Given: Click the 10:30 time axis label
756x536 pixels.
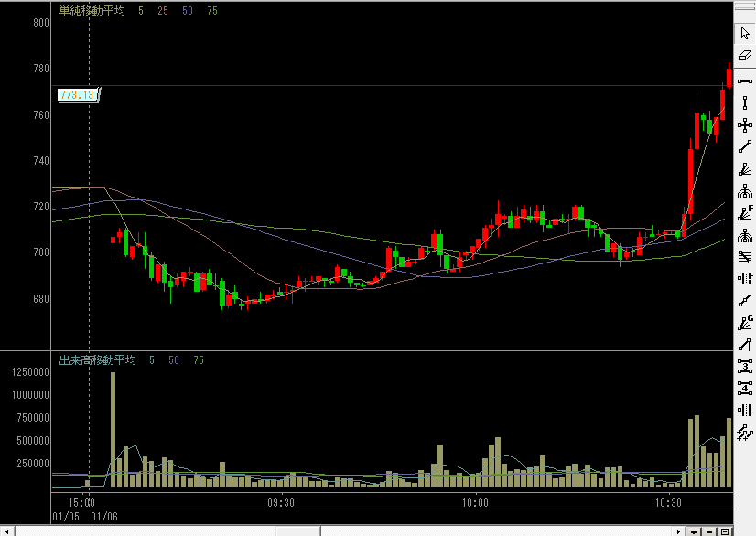Looking at the screenshot, I should 669,503.
